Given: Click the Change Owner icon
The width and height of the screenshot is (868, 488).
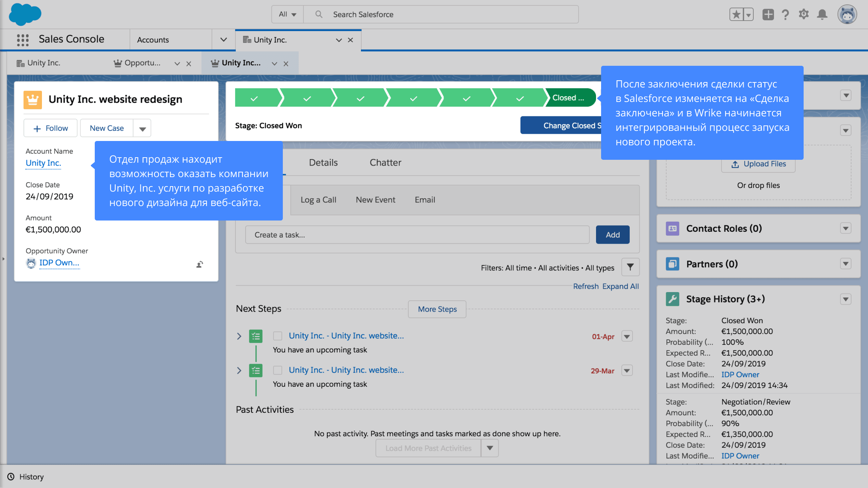Looking at the screenshot, I should tap(200, 264).
